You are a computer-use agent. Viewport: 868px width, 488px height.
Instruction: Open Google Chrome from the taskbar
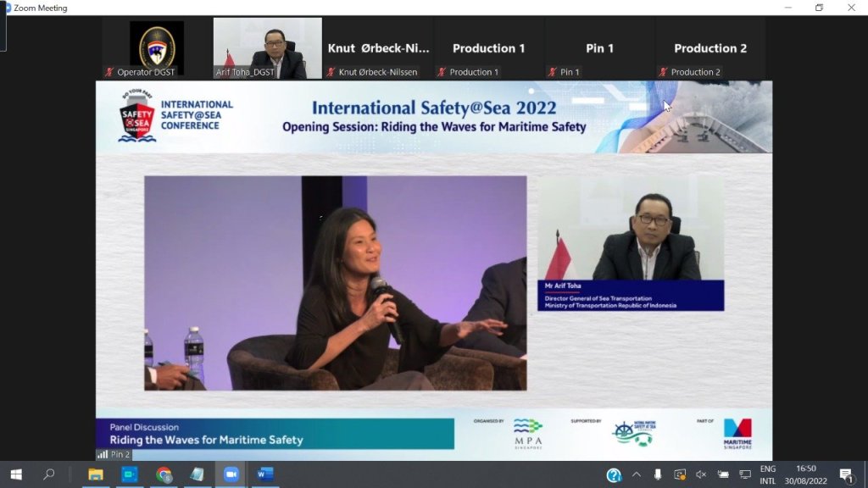[x=164, y=474]
